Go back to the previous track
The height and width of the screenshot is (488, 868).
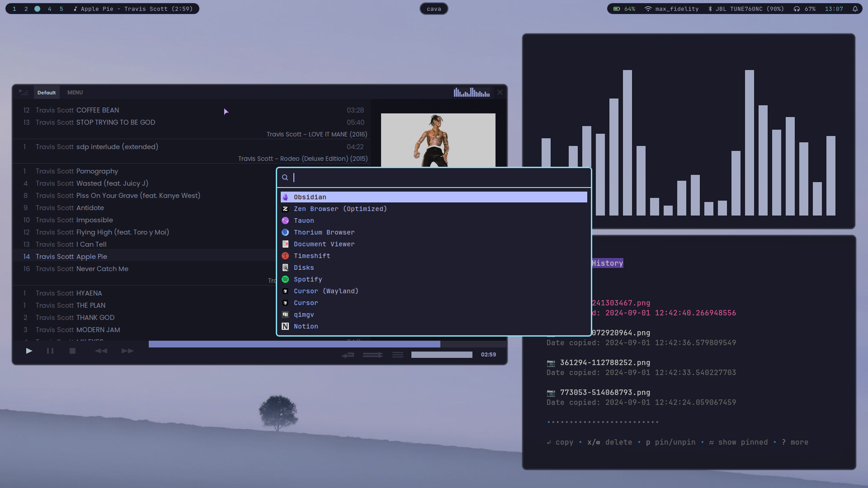pos(101,351)
